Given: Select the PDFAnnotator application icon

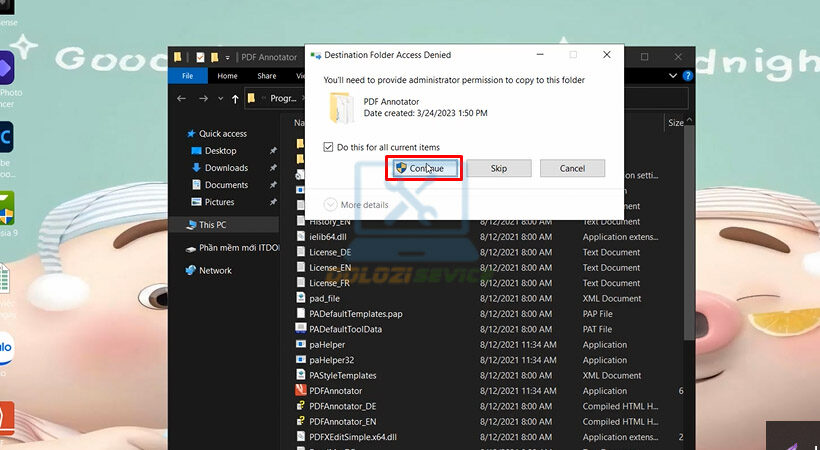Looking at the screenshot, I should (301, 390).
